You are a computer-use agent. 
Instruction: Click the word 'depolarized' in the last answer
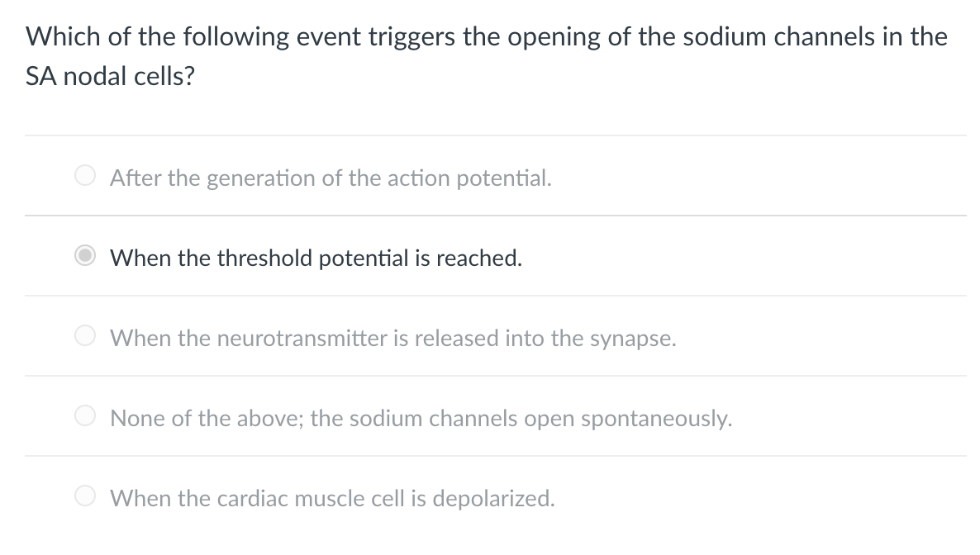[493, 499]
